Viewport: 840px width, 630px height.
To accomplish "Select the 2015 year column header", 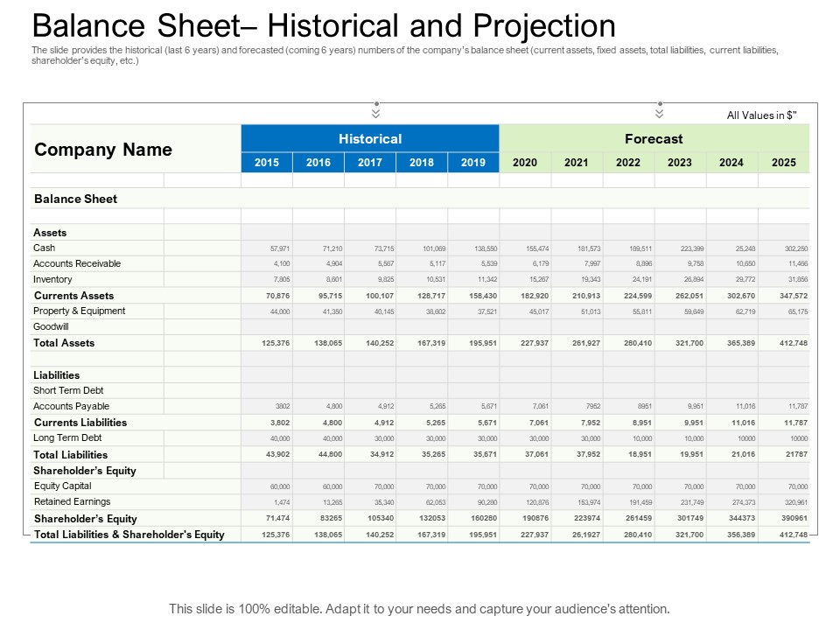I will tap(267, 163).
